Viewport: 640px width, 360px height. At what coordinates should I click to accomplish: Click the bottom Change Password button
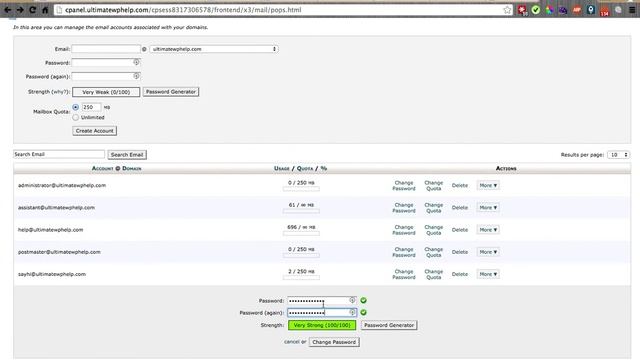click(x=334, y=342)
